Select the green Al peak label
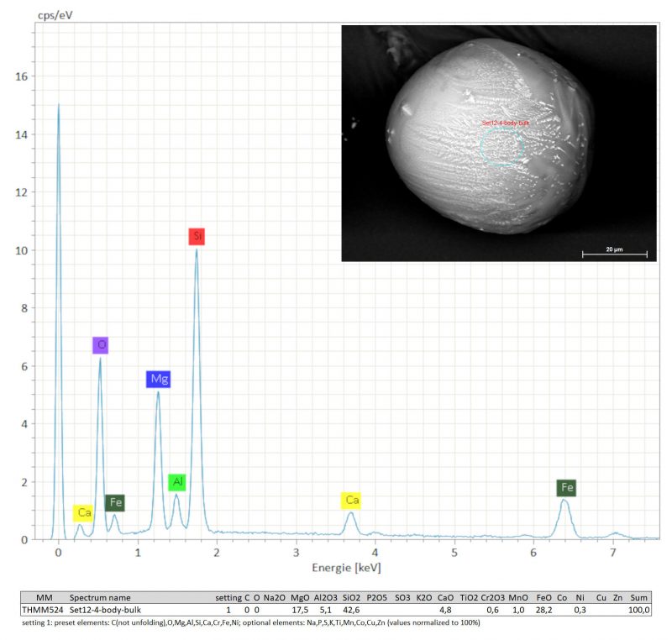This screenshot has height=640, width=672. [x=177, y=482]
